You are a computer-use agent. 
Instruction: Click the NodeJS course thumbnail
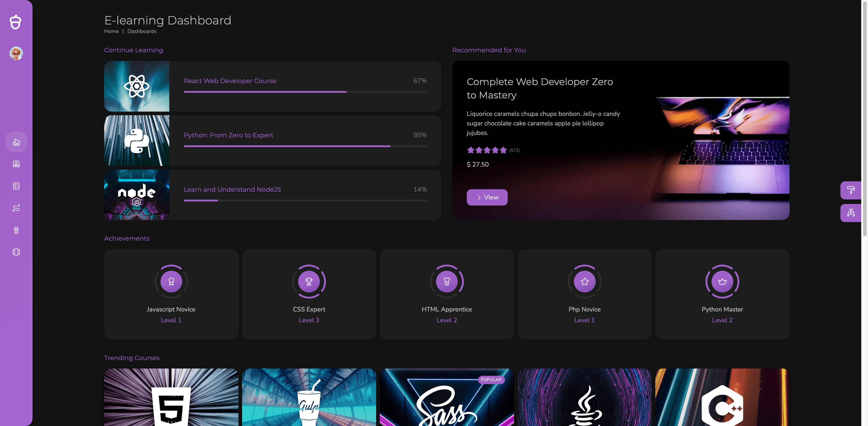point(137,195)
